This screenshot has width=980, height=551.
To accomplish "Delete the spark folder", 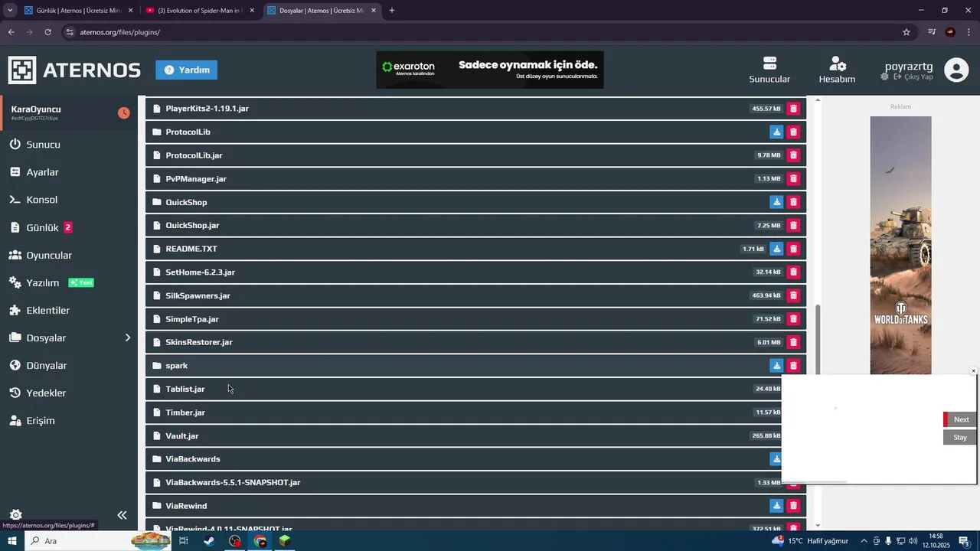I will click(x=793, y=366).
